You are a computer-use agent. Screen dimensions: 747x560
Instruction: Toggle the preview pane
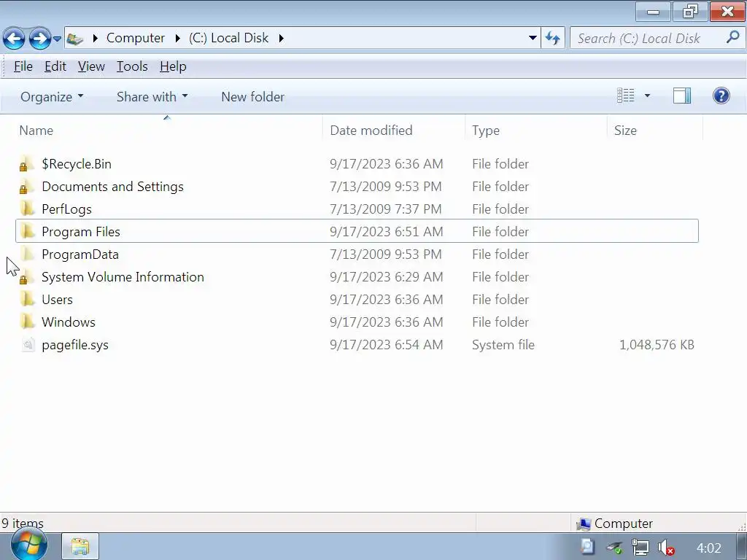682,96
